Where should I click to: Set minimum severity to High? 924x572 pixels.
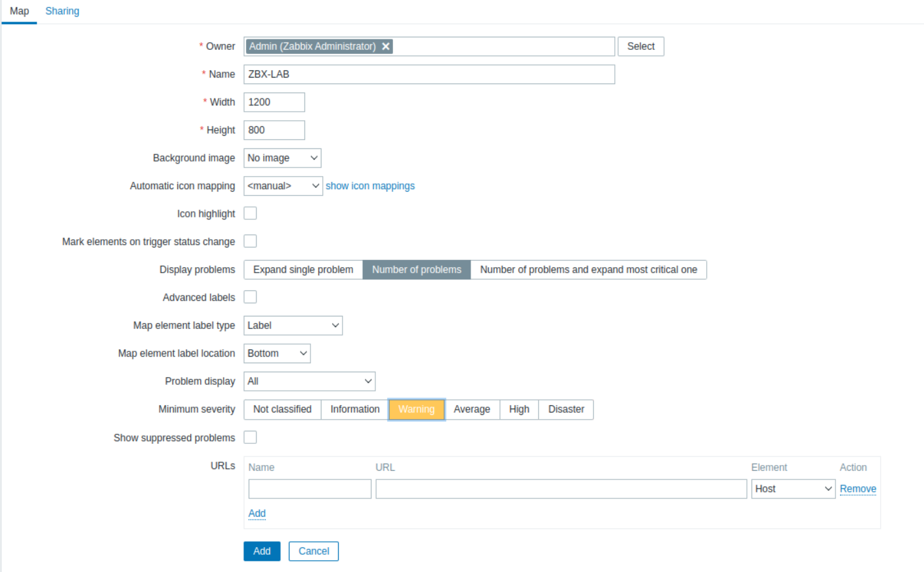[519, 409]
